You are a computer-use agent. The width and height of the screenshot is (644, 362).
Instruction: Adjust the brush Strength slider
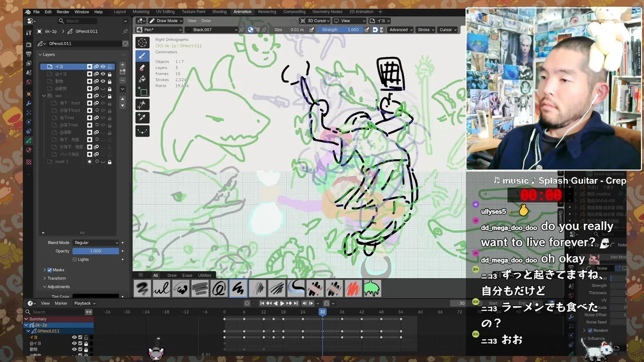coord(341,30)
